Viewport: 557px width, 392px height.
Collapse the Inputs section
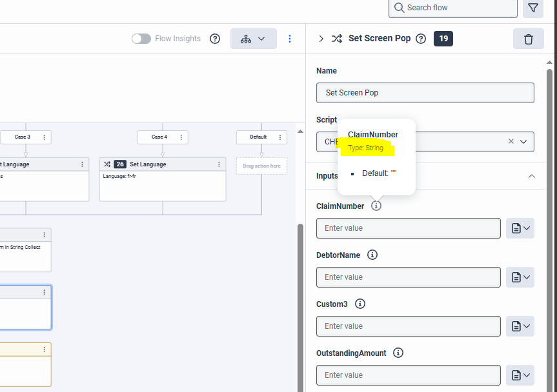(531, 175)
